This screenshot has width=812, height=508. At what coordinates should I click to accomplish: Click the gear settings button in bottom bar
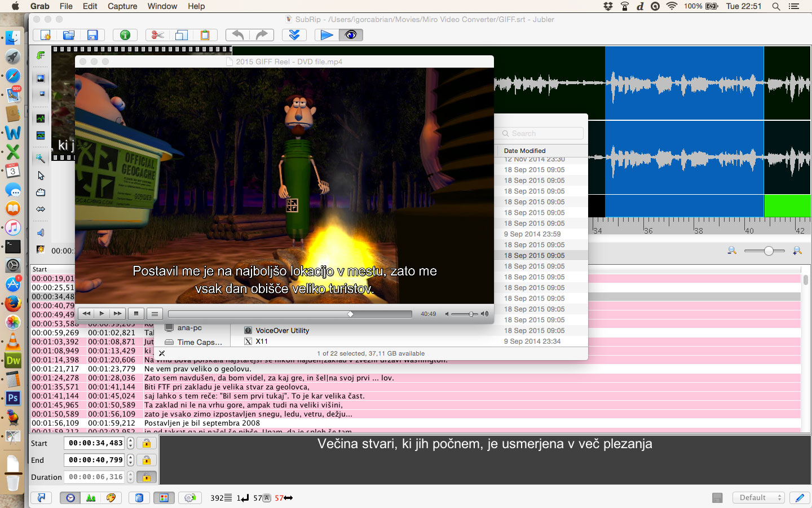coord(190,498)
